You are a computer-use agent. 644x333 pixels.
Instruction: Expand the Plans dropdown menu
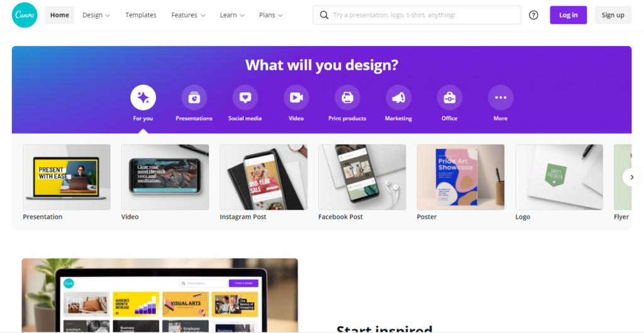click(x=270, y=15)
